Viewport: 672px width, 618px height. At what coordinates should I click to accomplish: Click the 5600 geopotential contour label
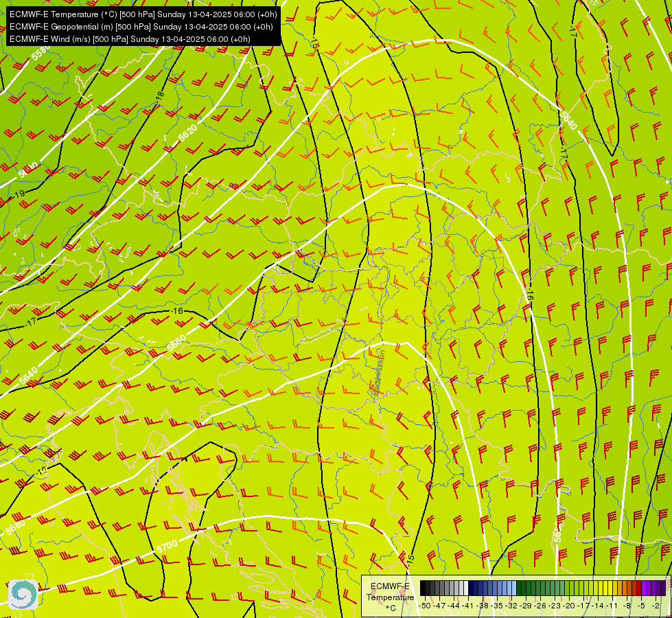[x=28, y=170]
